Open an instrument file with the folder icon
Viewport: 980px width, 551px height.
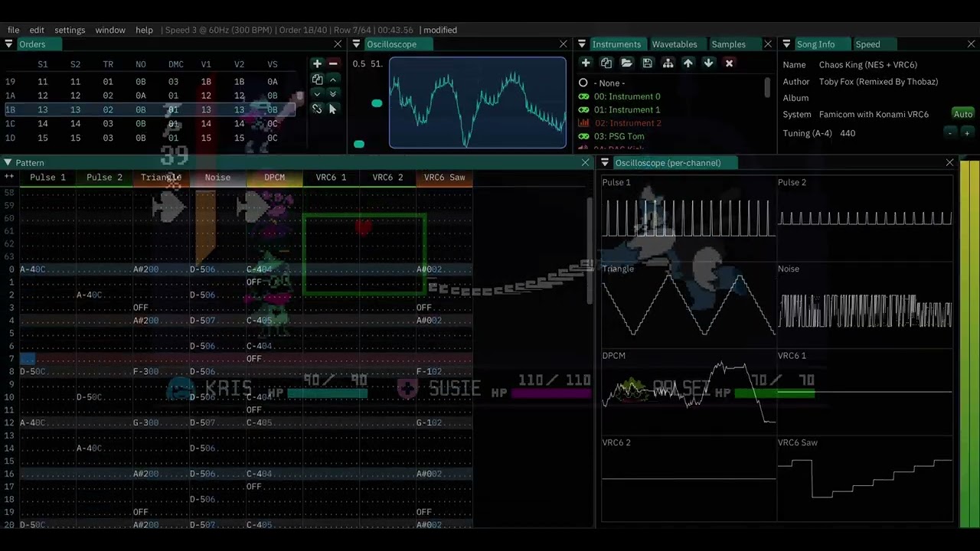(x=626, y=64)
